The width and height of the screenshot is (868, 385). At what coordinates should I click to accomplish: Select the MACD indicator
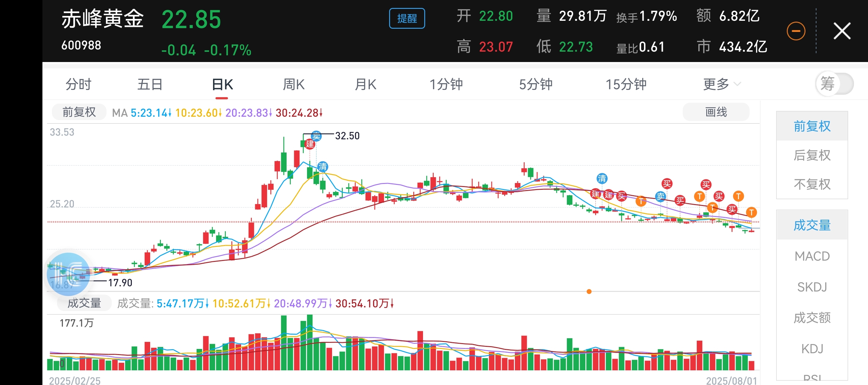click(x=812, y=256)
